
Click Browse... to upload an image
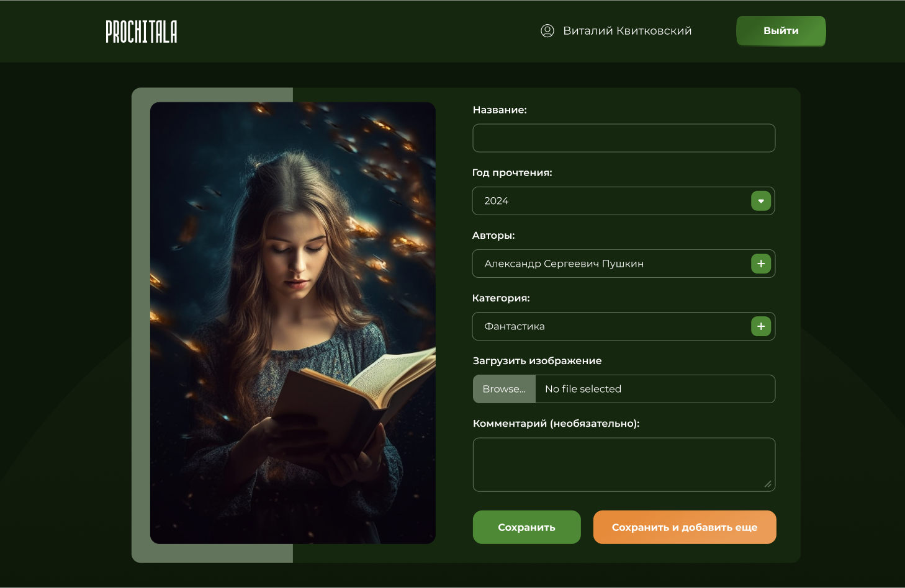(504, 389)
